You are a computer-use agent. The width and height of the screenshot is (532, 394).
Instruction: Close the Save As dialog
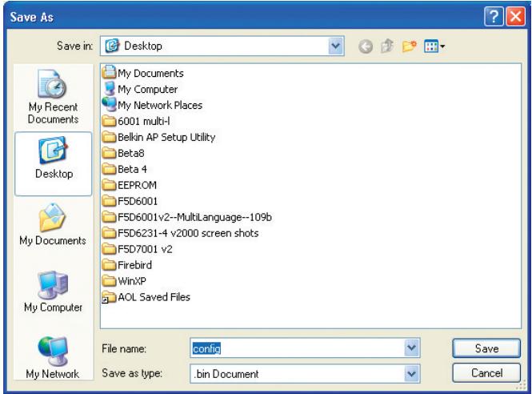(516, 16)
